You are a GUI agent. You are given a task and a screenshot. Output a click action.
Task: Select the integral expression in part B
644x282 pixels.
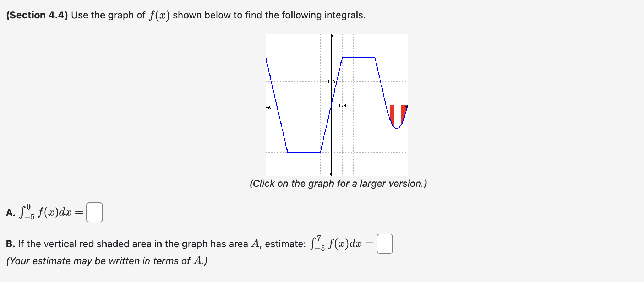pyautogui.click(x=337, y=244)
